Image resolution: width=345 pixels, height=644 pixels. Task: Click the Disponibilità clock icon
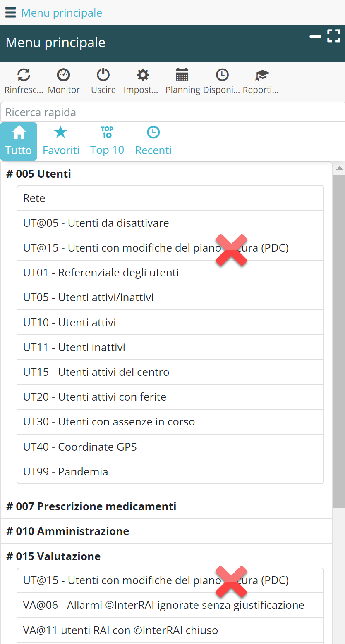click(222, 75)
